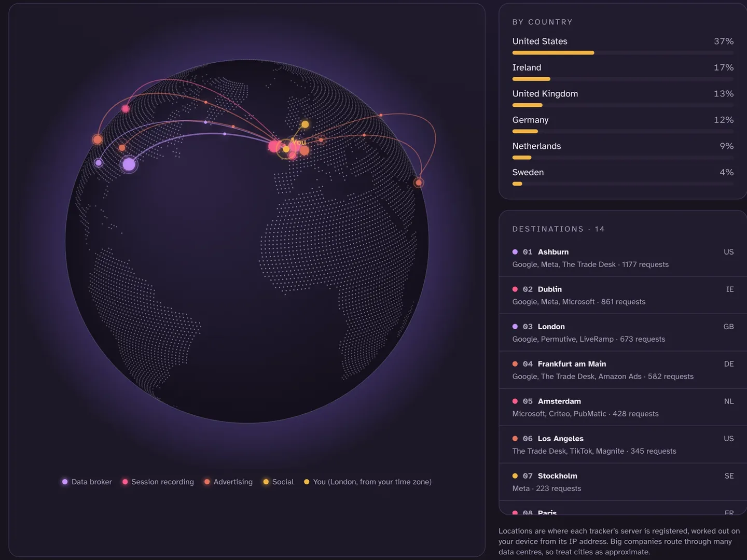Select the Session recording legend entry
The width and height of the screenshot is (747, 560).
coord(158,482)
